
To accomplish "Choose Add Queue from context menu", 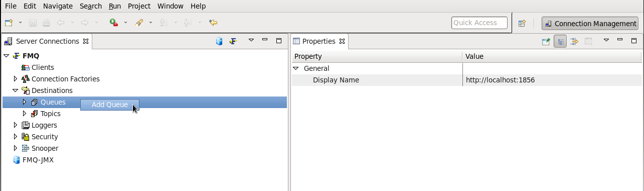I will pos(109,105).
